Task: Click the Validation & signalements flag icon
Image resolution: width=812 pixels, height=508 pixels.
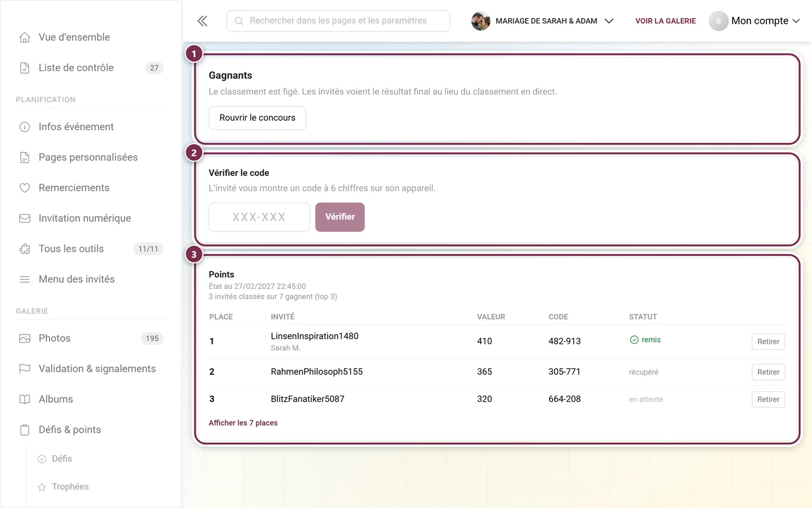Action: 25,369
